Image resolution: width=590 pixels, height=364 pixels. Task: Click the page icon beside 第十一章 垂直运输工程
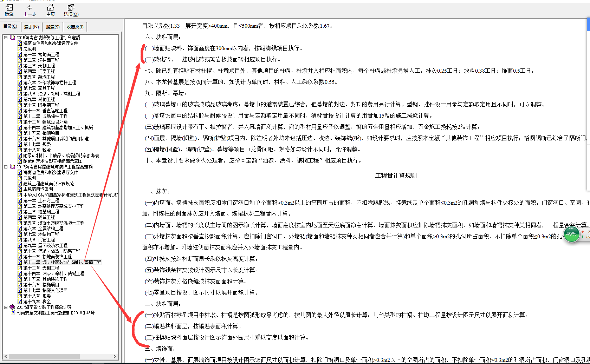pos(20,111)
